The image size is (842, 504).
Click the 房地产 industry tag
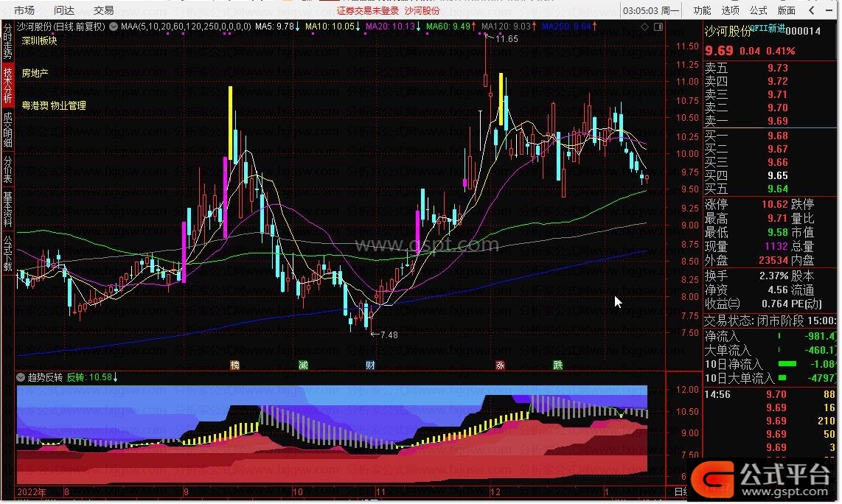click(x=35, y=73)
